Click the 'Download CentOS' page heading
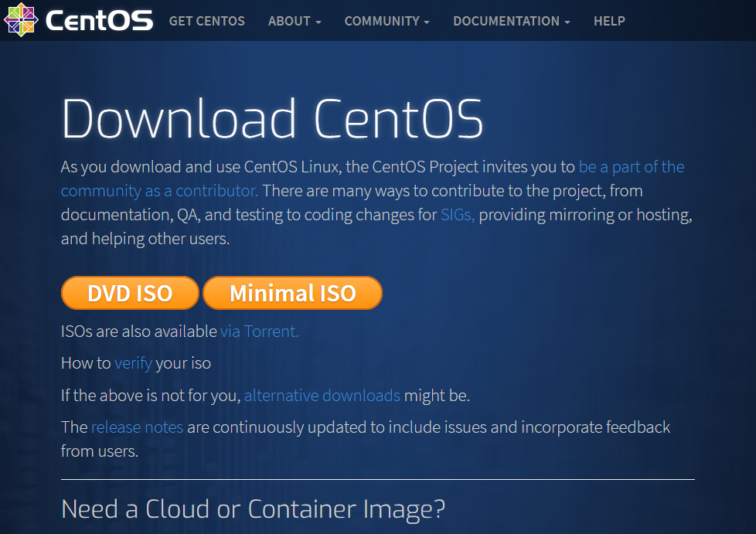The width and height of the screenshot is (756, 534). tap(272, 120)
